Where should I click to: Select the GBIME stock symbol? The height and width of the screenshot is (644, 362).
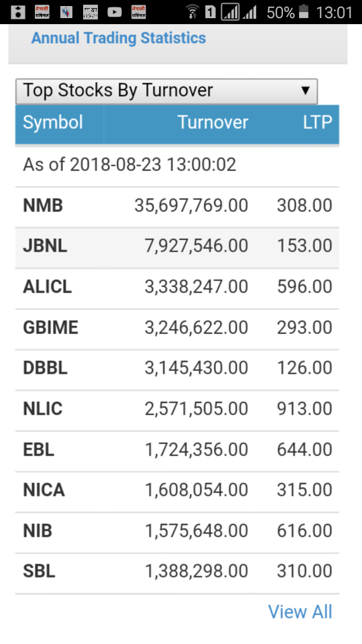click(50, 328)
